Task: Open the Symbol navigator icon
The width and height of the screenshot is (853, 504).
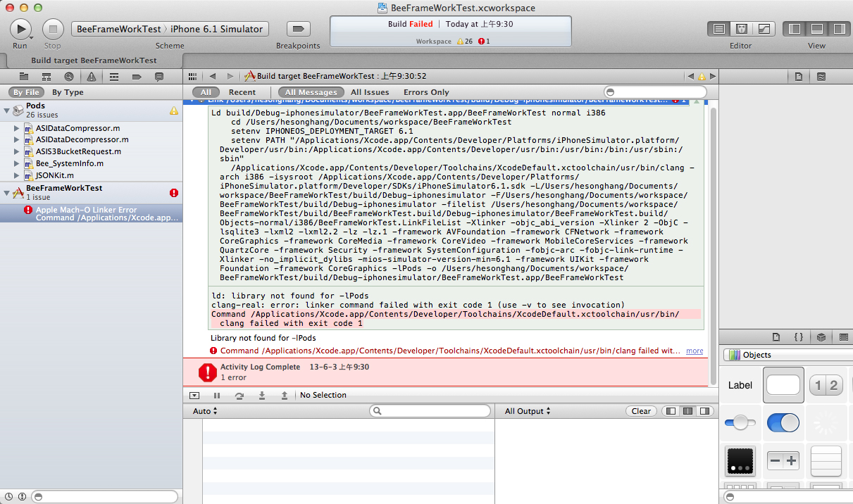Action: (x=46, y=76)
